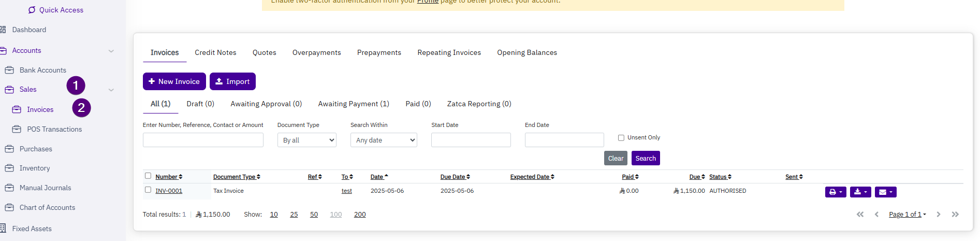980x241 pixels.
Task: Switch to the Credit Notes tab
Action: click(x=215, y=52)
